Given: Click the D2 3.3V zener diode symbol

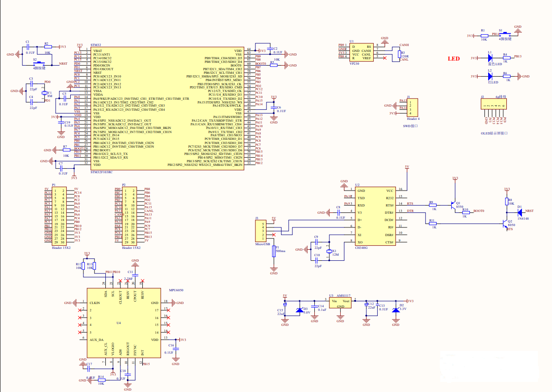Looking at the screenshot, I should coord(396,310).
